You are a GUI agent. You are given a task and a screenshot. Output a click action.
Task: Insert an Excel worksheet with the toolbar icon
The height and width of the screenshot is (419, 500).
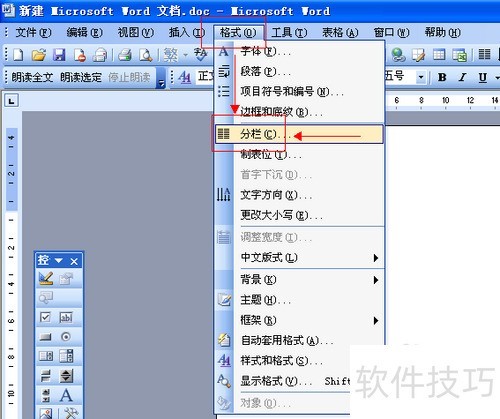[x=459, y=55]
